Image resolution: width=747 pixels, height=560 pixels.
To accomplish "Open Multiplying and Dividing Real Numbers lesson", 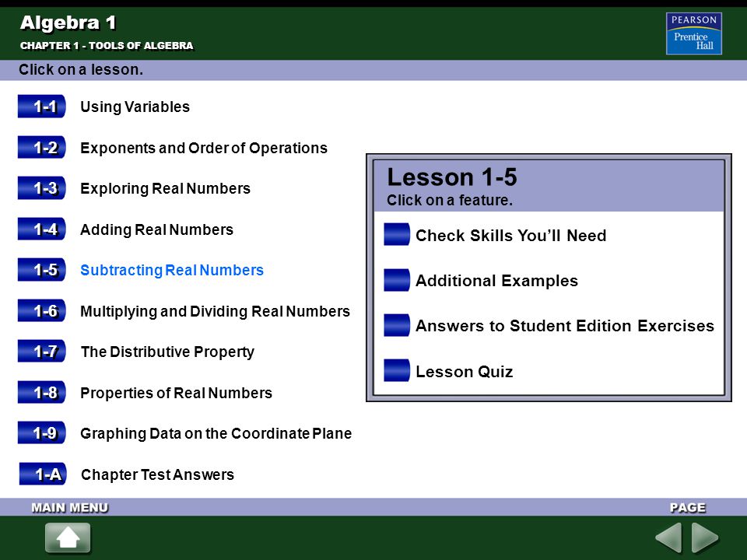I will [x=216, y=311].
